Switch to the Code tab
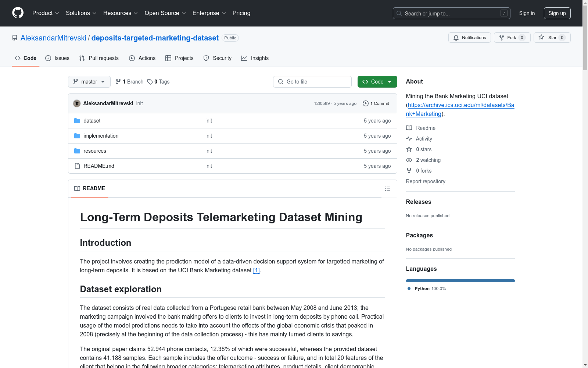This screenshot has height=368, width=588. click(26, 58)
